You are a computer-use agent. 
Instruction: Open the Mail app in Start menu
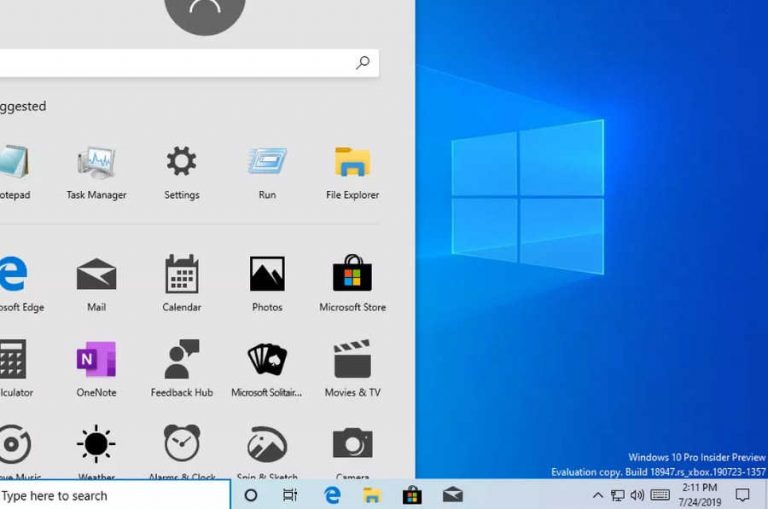96,284
